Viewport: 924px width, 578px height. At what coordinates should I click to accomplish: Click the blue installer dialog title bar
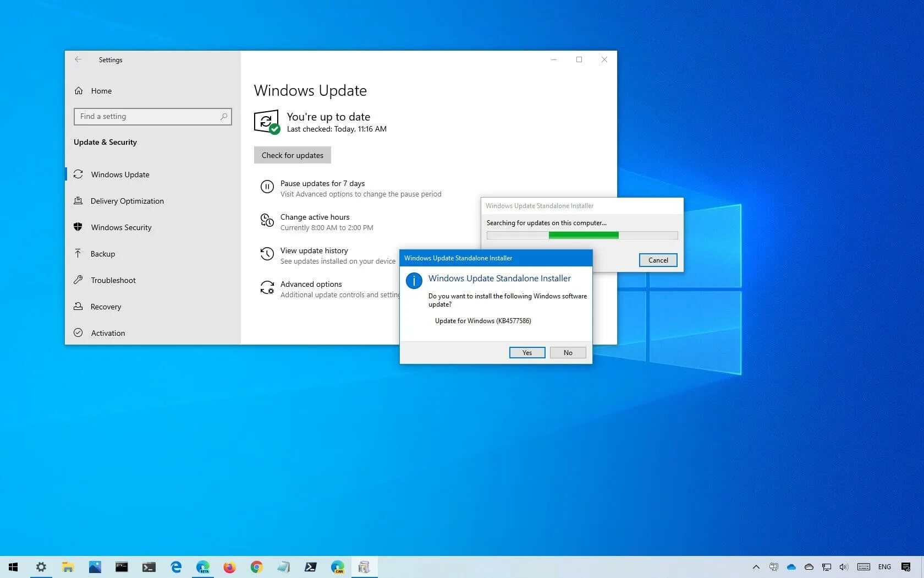tap(496, 258)
